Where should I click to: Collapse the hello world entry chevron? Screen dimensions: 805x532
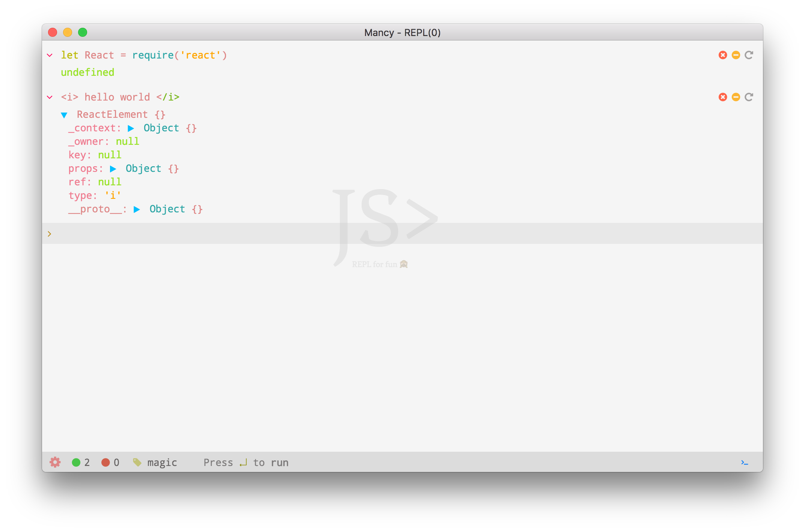(x=50, y=97)
